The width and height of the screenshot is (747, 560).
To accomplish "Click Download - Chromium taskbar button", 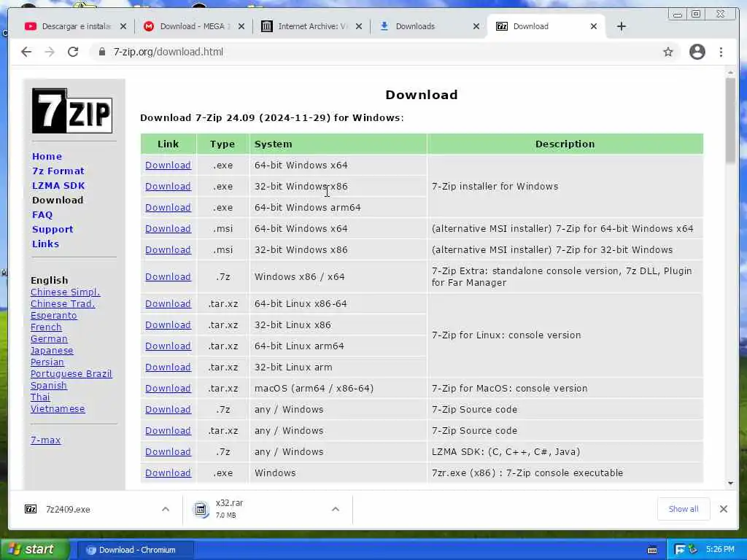I will pos(135,550).
